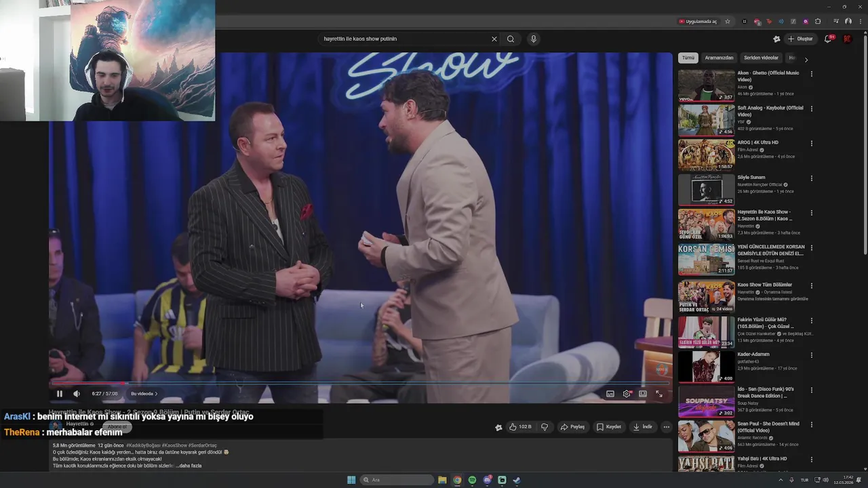The height and width of the screenshot is (488, 868).
Task: Open the browser extensions puzzle icon
Action: click(x=818, y=22)
